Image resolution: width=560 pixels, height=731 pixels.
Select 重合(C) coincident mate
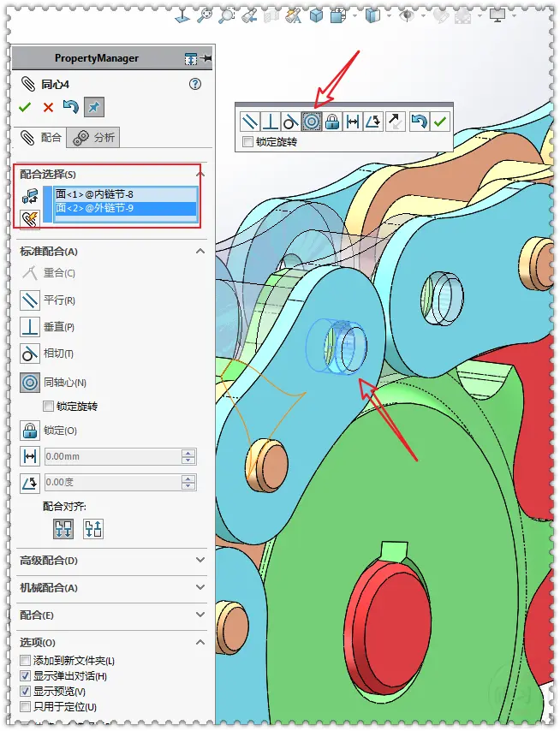pos(49,273)
